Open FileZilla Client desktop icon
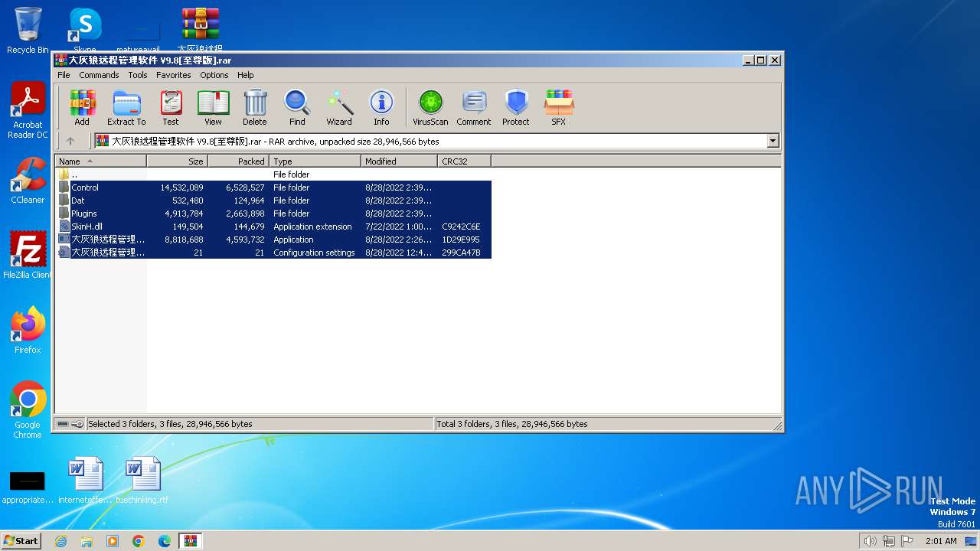Viewport: 980px width, 551px height. click(x=28, y=256)
